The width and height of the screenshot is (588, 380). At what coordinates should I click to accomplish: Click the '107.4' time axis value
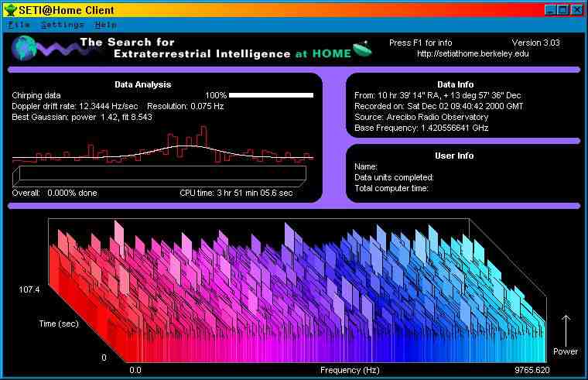click(29, 289)
